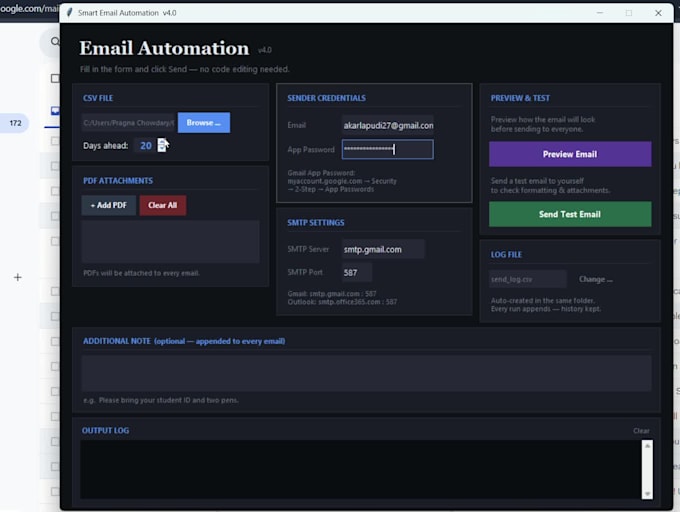Click the "Outlook: smtp.office365.com : 587" hint
Image resolution: width=680 pixels, height=512 pixels.
coord(342,302)
